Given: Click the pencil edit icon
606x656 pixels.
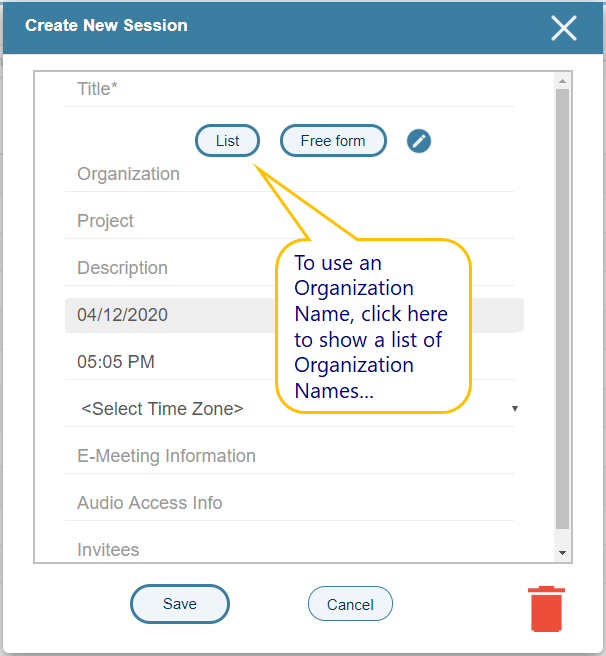Looking at the screenshot, I should [x=419, y=141].
